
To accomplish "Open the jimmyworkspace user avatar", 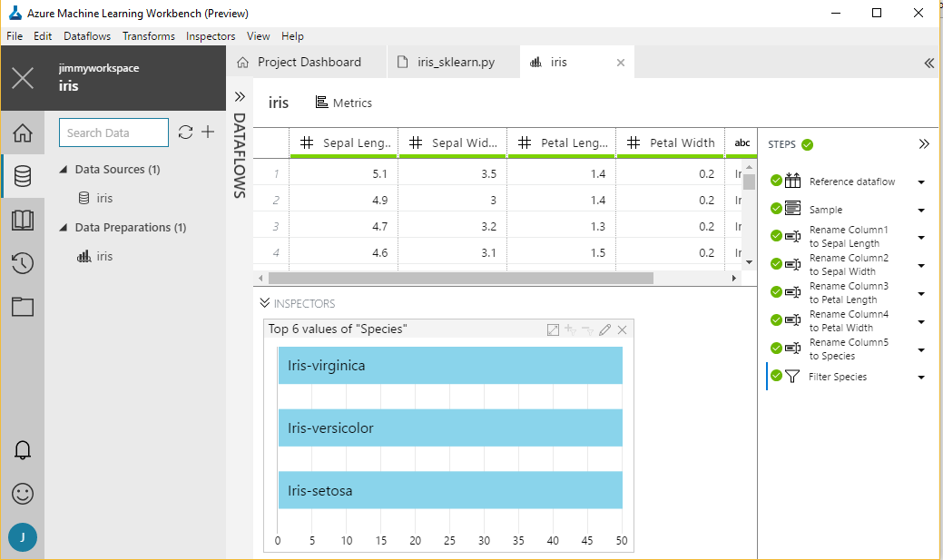I will pos(22,537).
